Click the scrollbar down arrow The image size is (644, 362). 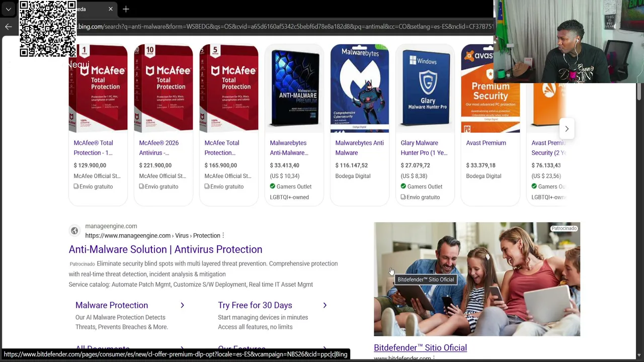tap(639, 355)
